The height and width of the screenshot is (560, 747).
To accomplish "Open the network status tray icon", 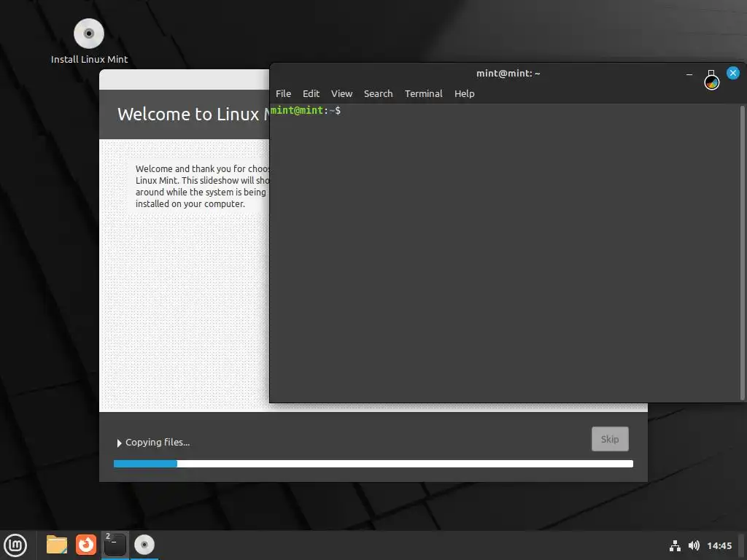I will click(675, 545).
